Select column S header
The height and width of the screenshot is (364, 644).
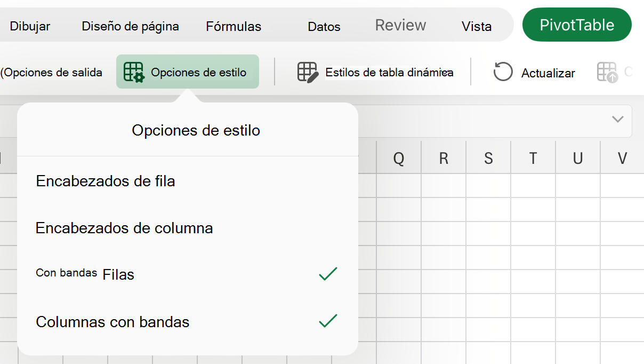point(488,158)
